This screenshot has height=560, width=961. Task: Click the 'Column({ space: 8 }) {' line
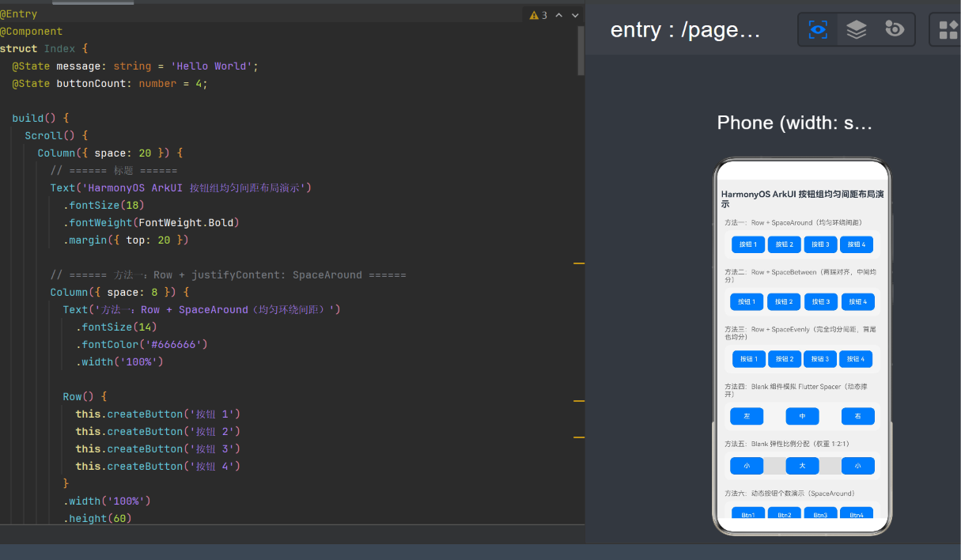119,292
